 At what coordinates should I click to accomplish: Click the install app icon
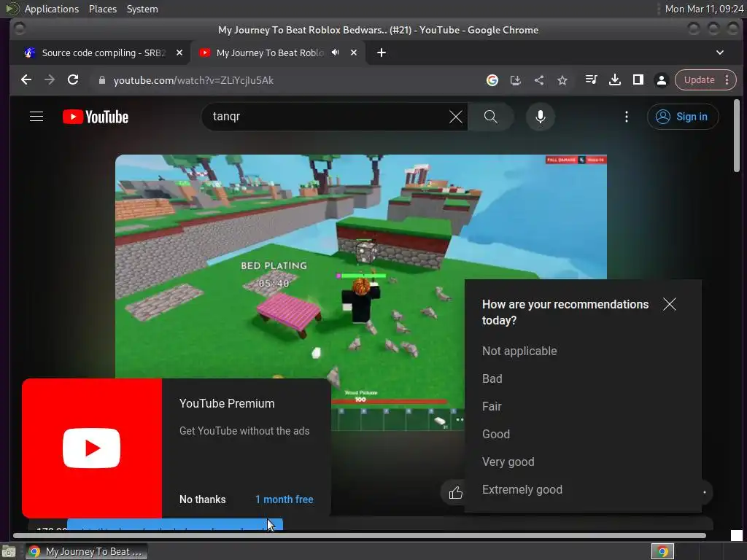tap(516, 80)
